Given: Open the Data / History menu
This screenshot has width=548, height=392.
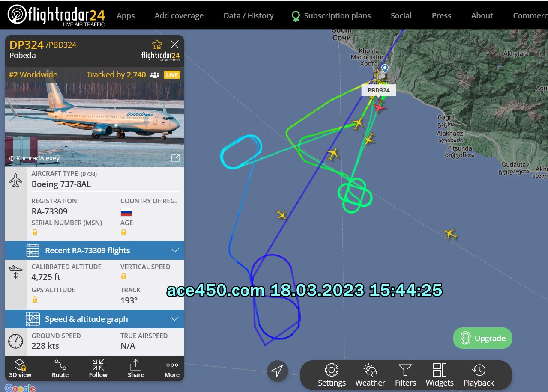Looking at the screenshot, I should (x=249, y=15).
